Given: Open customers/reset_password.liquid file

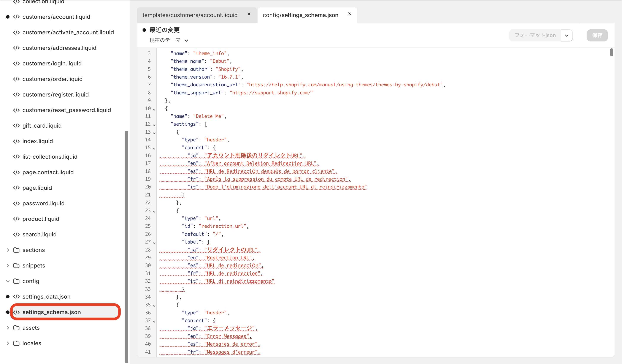Looking at the screenshot, I should coord(67,110).
